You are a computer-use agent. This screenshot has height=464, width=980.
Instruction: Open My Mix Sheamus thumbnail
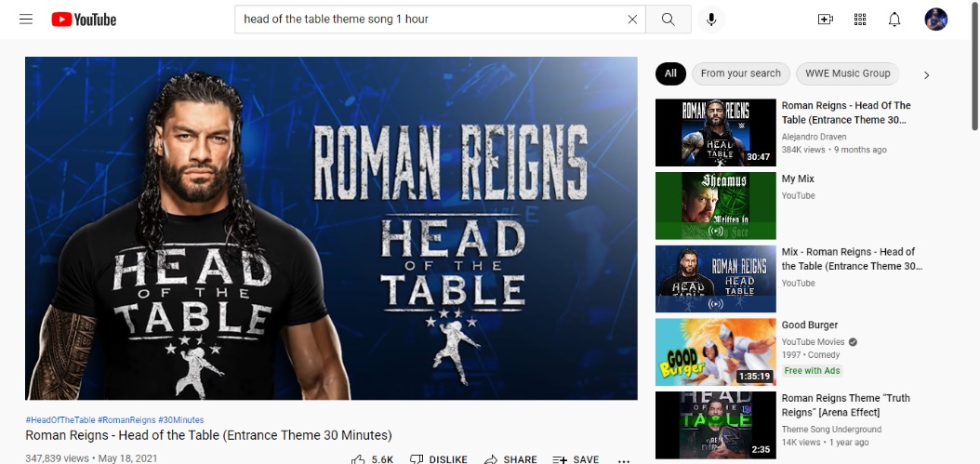click(716, 205)
